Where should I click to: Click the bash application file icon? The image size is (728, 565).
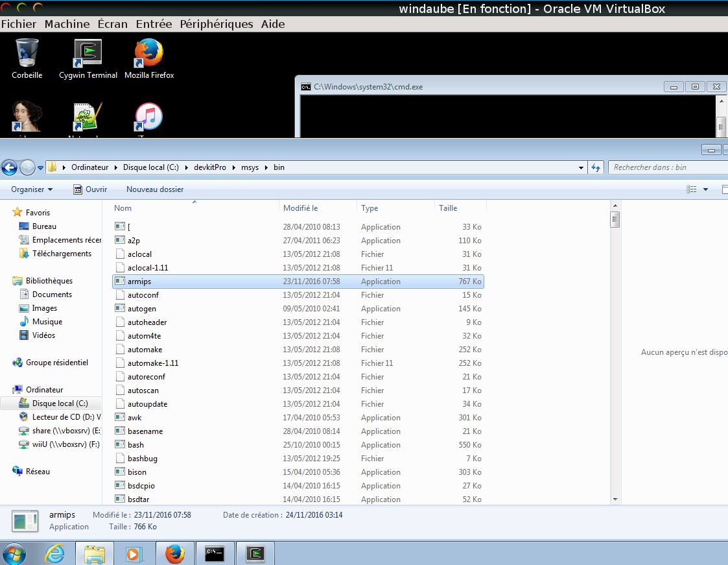pos(120,444)
